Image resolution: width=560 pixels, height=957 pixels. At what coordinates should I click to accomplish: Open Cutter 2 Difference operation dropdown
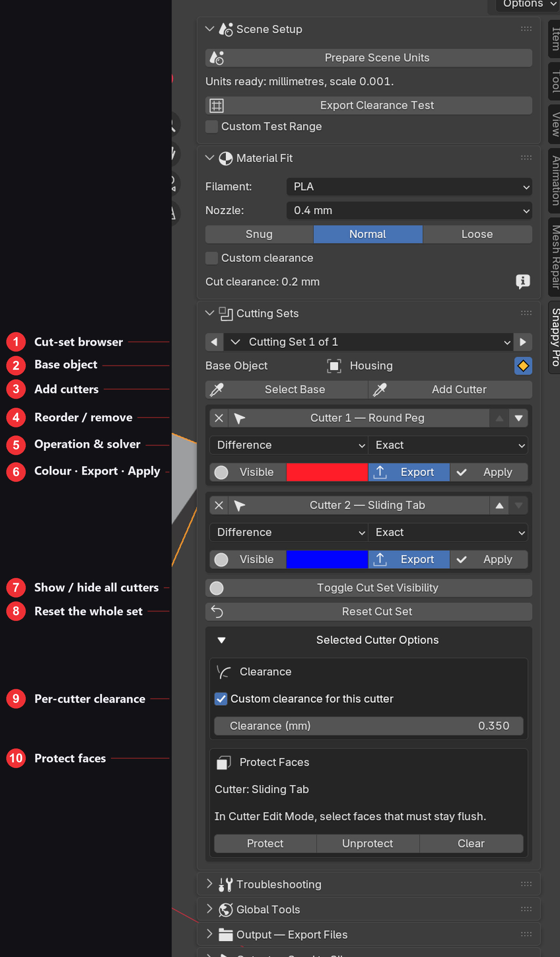tap(289, 533)
